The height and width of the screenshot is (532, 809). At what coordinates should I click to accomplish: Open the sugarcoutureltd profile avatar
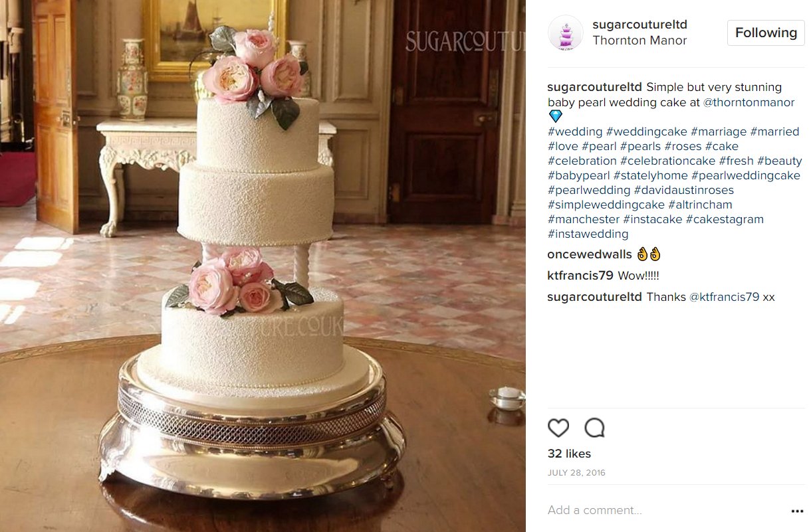click(x=565, y=33)
